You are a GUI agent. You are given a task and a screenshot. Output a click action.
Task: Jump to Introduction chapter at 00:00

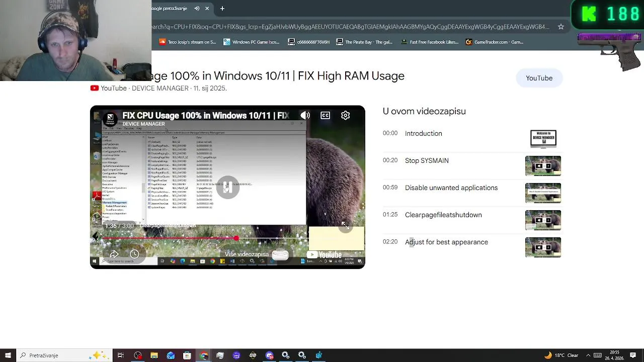[x=423, y=134]
